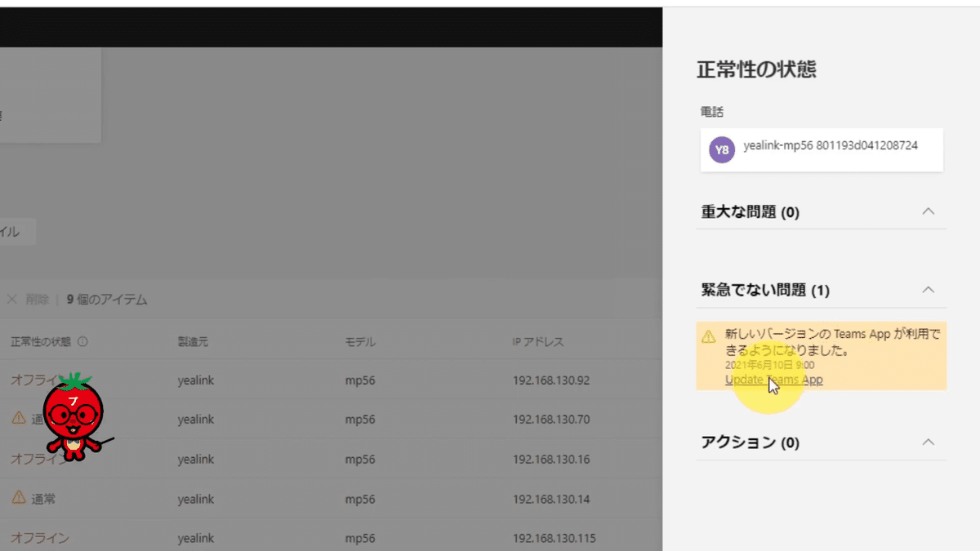Click the warning icon in the 192.168.130.14 row
The image size is (980, 551).
click(x=19, y=497)
